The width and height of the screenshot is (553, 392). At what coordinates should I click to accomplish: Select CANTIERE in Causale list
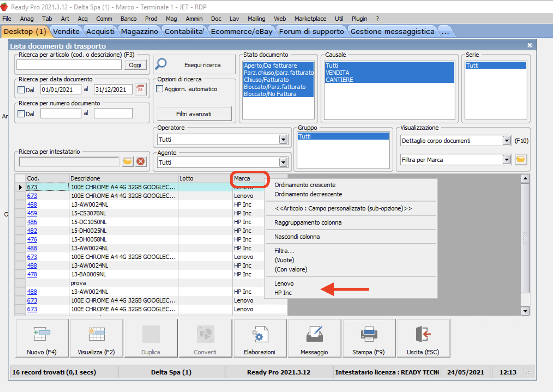(389, 80)
